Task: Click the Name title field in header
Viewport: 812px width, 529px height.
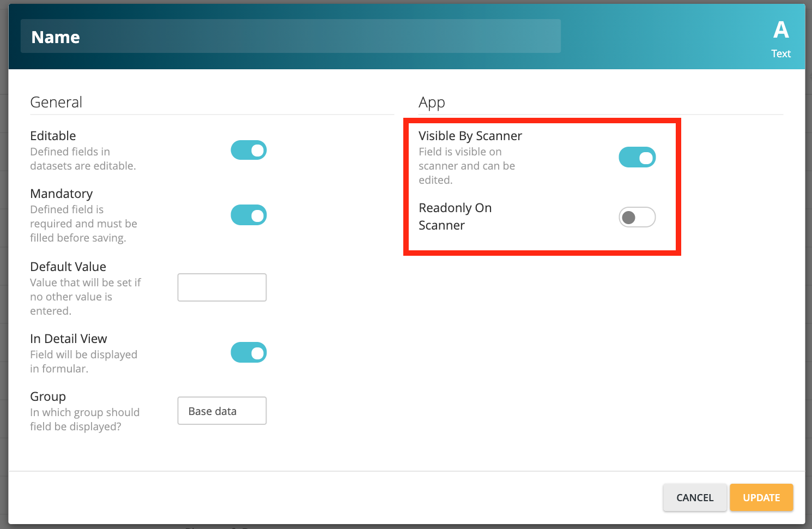Action: [290, 37]
